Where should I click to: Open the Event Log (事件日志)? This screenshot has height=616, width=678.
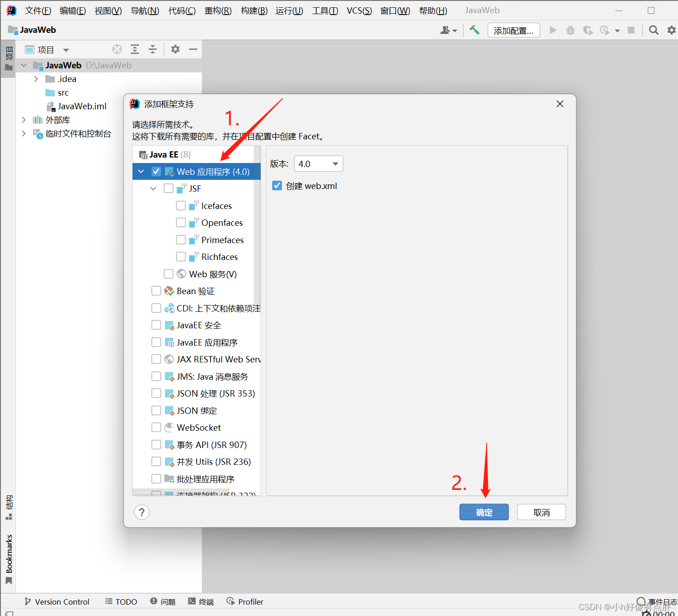tap(656, 602)
